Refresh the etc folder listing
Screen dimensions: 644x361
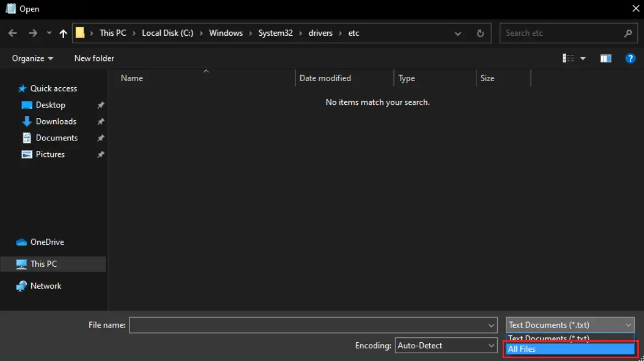pos(480,33)
